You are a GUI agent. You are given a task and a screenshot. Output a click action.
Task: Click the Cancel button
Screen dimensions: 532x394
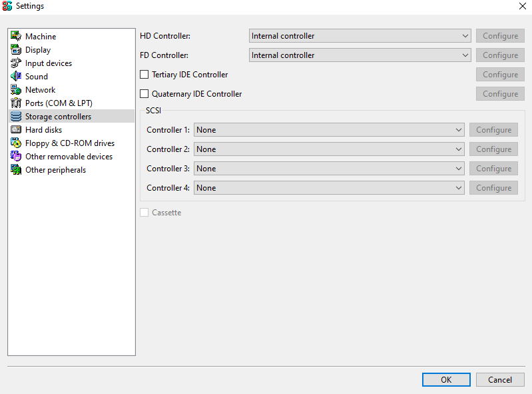point(500,380)
